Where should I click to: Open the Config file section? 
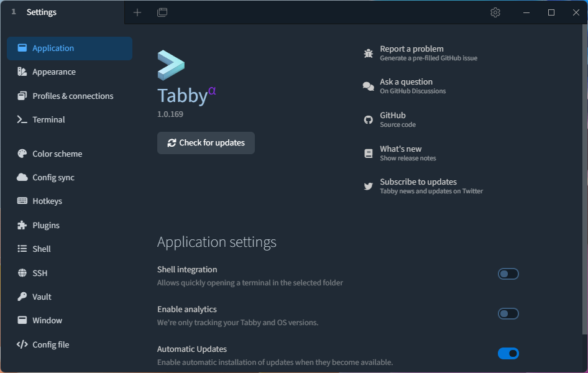click(x=50, y=345)
